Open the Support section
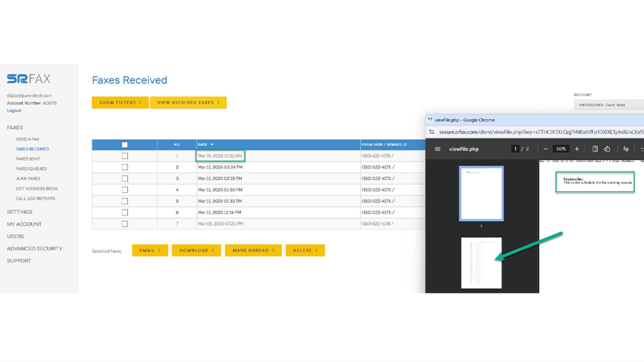This screenshot has width=644, height=362. click(x=19, y=261)
